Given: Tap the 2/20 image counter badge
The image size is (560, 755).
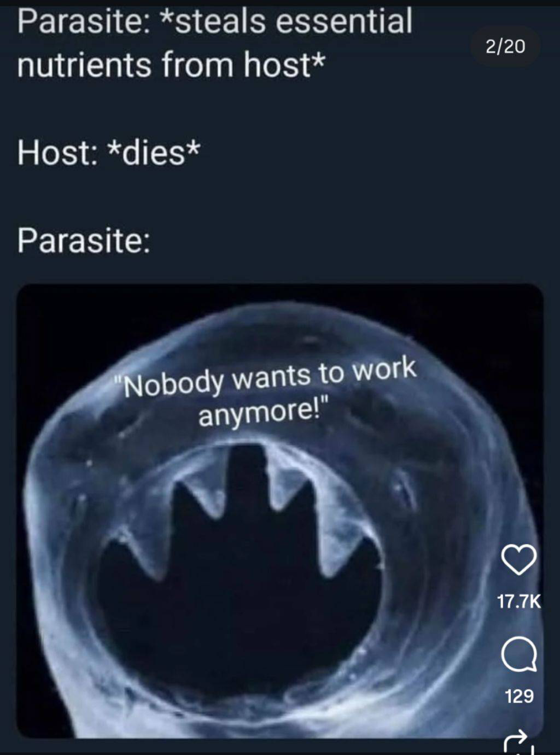Looking at the screenshot, I should (x=505, y=45).
